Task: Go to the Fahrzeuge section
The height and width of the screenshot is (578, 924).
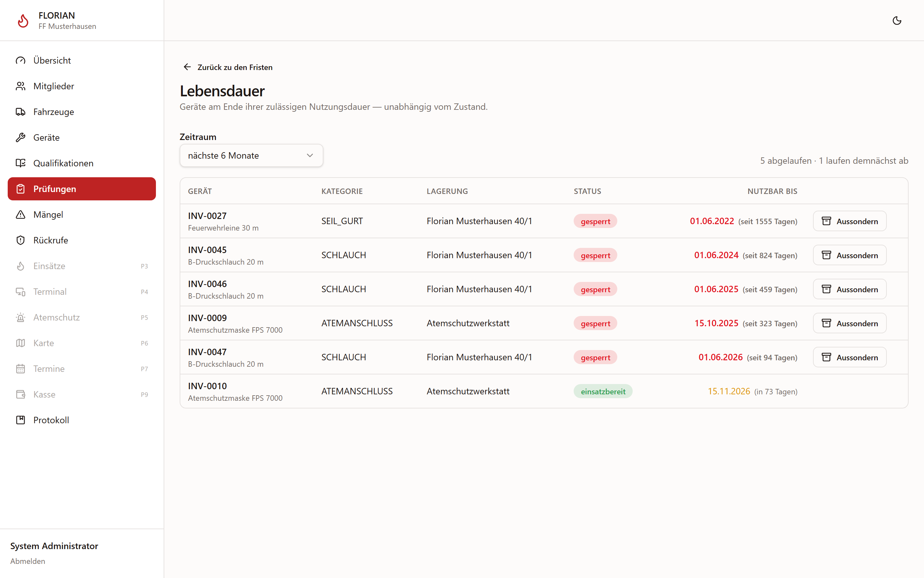Action: (82, 112)
